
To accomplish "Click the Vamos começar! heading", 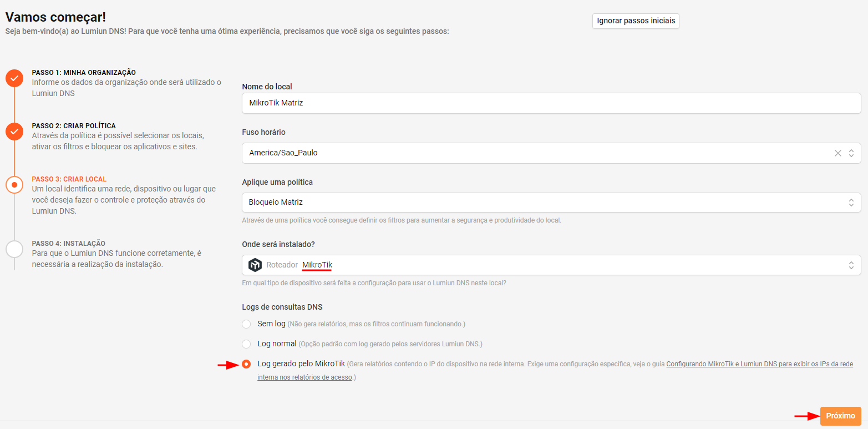I will (55, 17).
